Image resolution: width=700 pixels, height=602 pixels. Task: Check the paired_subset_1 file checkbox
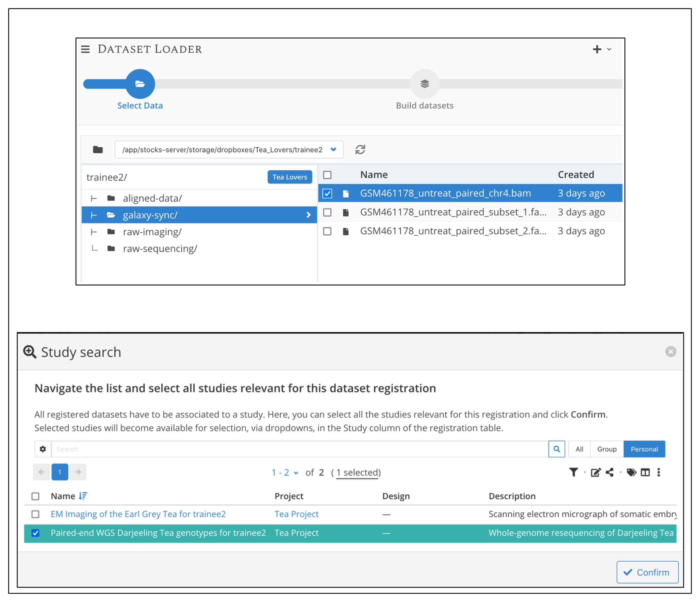tap(327, 212)
